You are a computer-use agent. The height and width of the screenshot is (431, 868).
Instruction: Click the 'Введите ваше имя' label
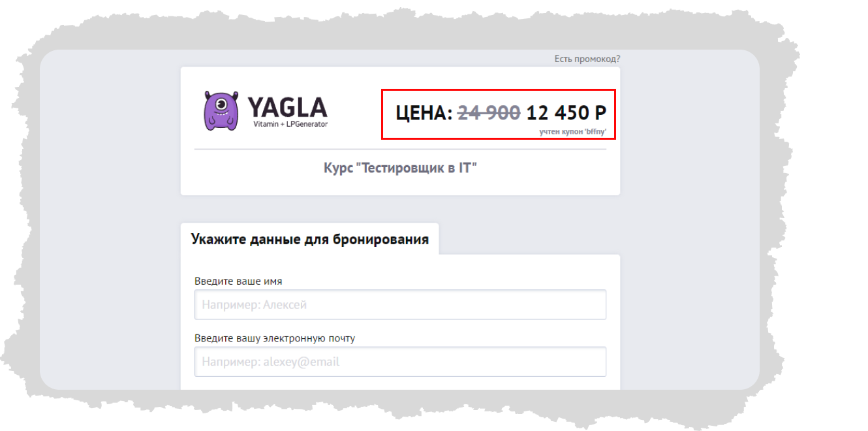click(x=238, y=281)
